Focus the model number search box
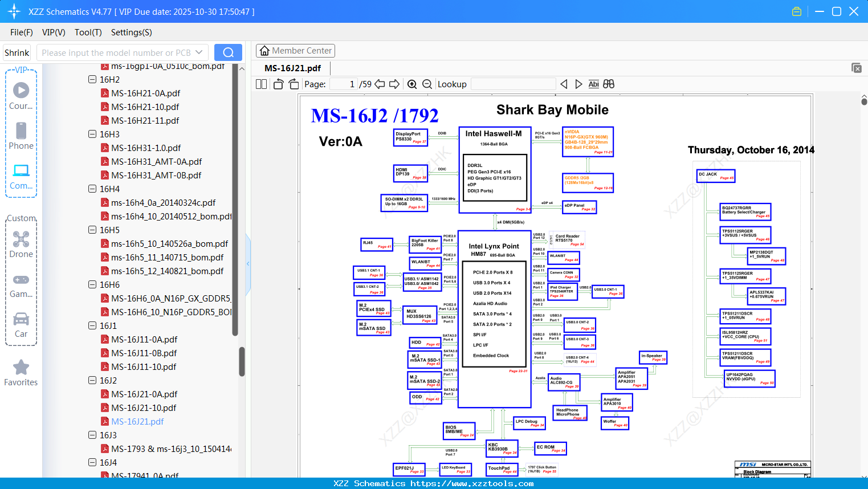Viewport: 868px width, 489px height. point(116,52)
